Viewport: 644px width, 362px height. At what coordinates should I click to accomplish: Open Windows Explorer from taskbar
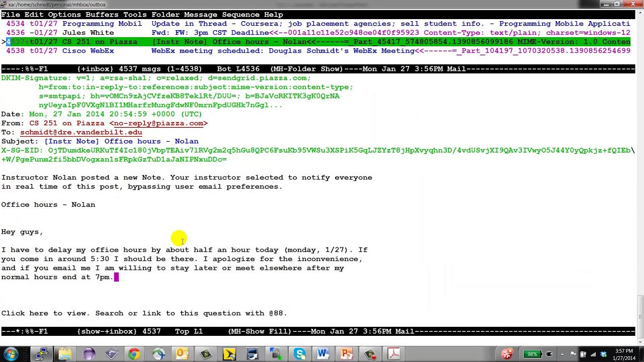click(65, 354)
